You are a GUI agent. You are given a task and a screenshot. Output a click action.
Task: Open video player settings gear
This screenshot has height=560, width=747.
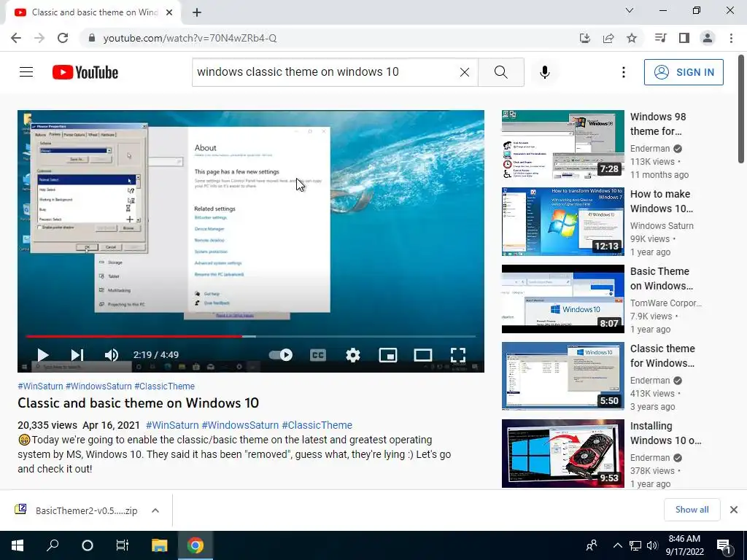coord(353,355)
